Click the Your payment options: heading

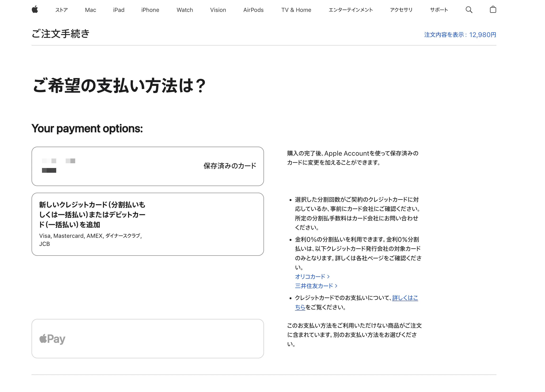pyautogui.click(x=87, y=129)
